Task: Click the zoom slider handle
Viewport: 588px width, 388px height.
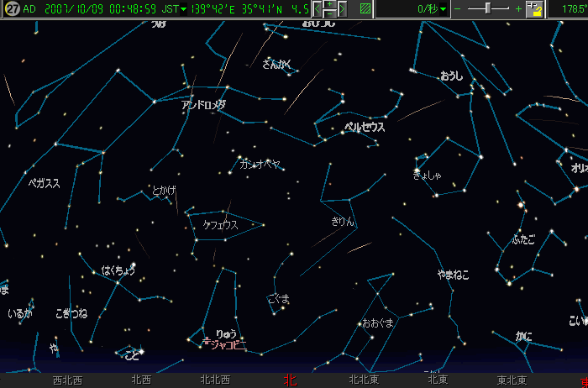Action: (490, 9)
